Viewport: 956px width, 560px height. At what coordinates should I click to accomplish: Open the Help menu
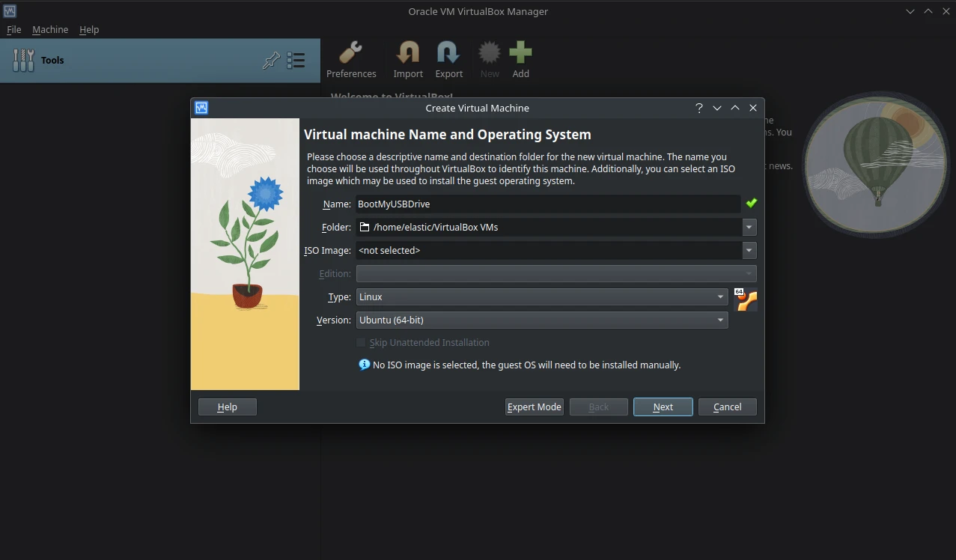pos(89,29)
